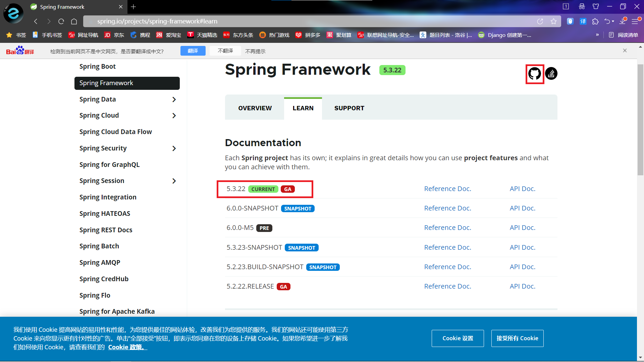Open Reference Doc. for 5.3.23-SNAPSHOT
This screenshot has height=362, width=644.
coord(448,247)
